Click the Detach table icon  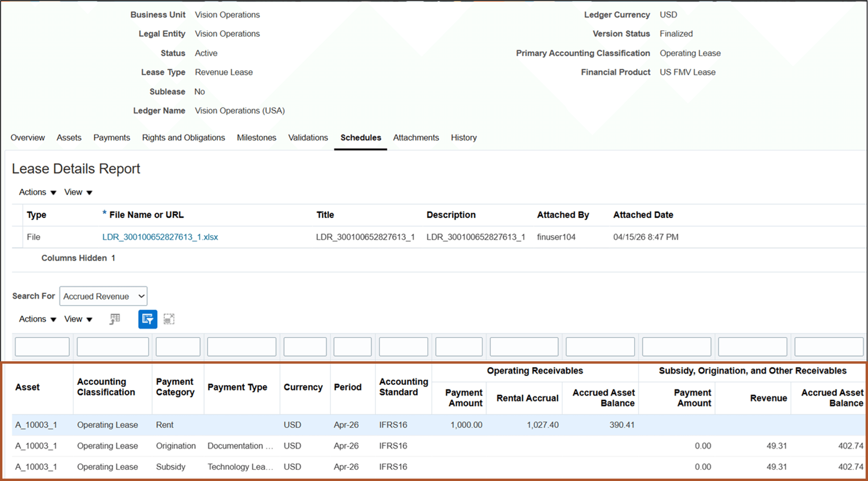coord(169,319)
